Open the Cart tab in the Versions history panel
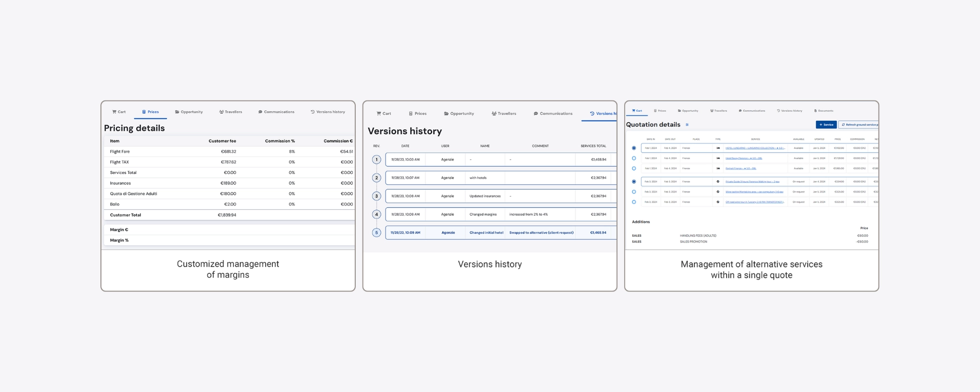Screen dimensions: 980x392 384,114
